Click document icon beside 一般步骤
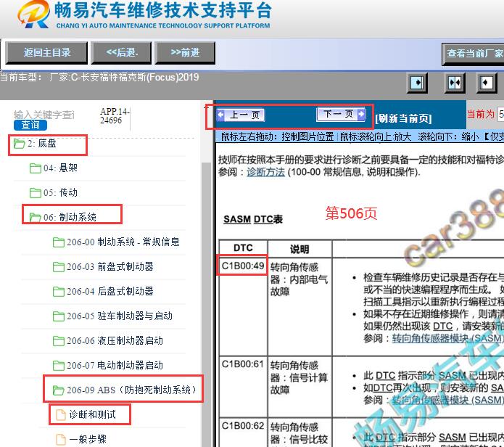Screen dimensions: 504x447 point(61,440)
